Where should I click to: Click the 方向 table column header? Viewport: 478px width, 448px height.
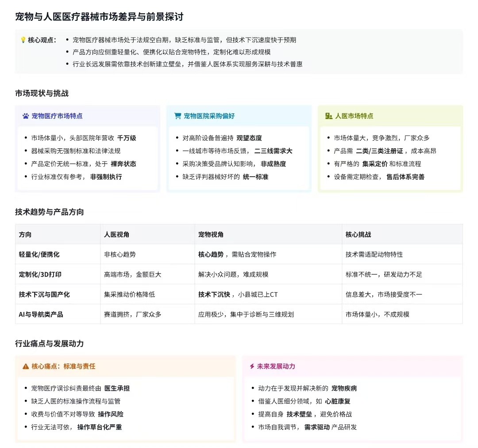tap(25, 234)
